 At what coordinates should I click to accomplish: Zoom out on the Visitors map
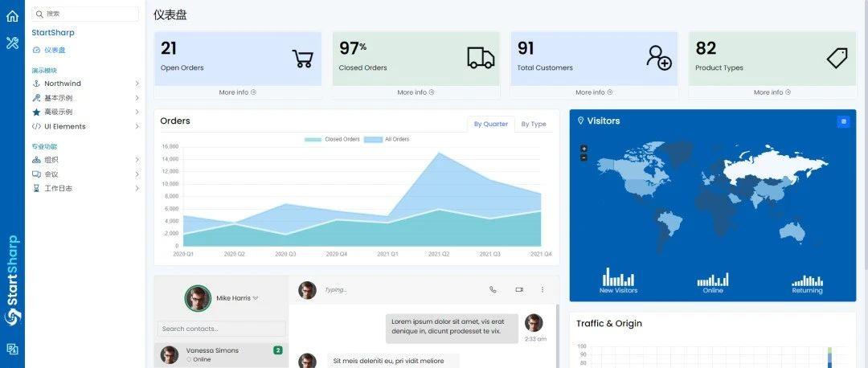tap(583, 157)
